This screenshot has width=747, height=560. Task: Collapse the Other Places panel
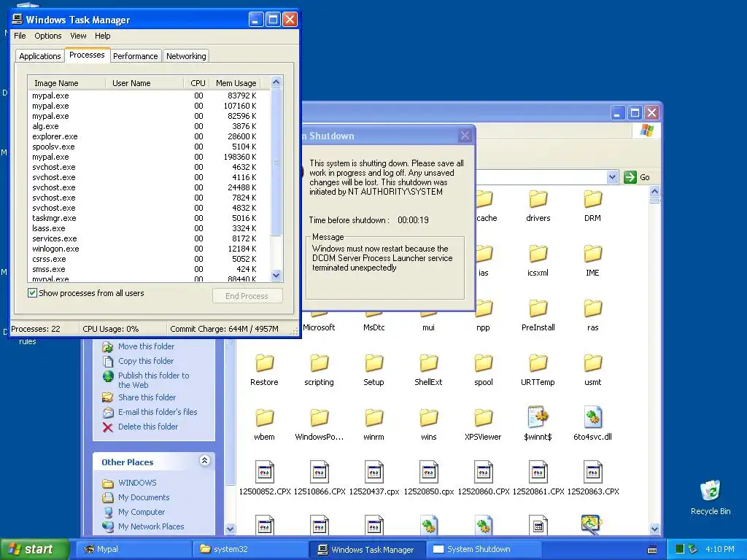tap(204, 461)
